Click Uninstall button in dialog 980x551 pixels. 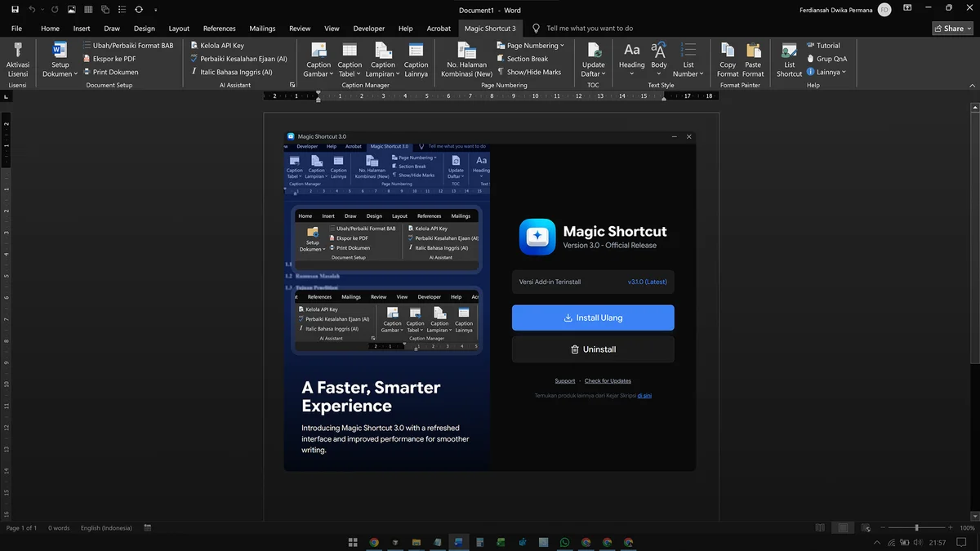pos(593,349)
